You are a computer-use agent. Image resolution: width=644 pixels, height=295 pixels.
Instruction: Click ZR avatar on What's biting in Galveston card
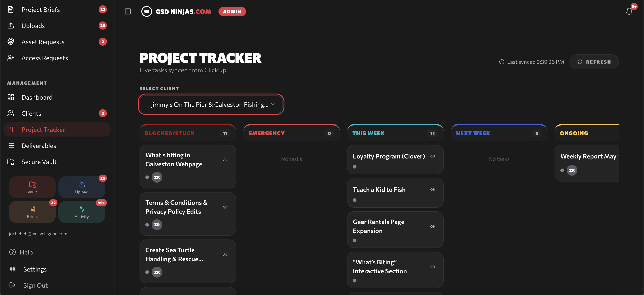pyautogui.click(x=157, y=177)
